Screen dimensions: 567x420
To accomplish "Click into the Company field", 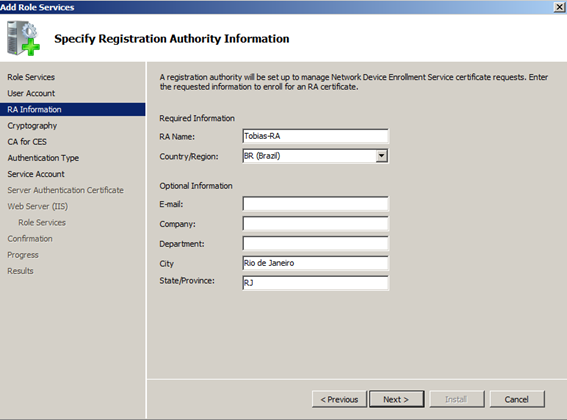I will point(316,224).
